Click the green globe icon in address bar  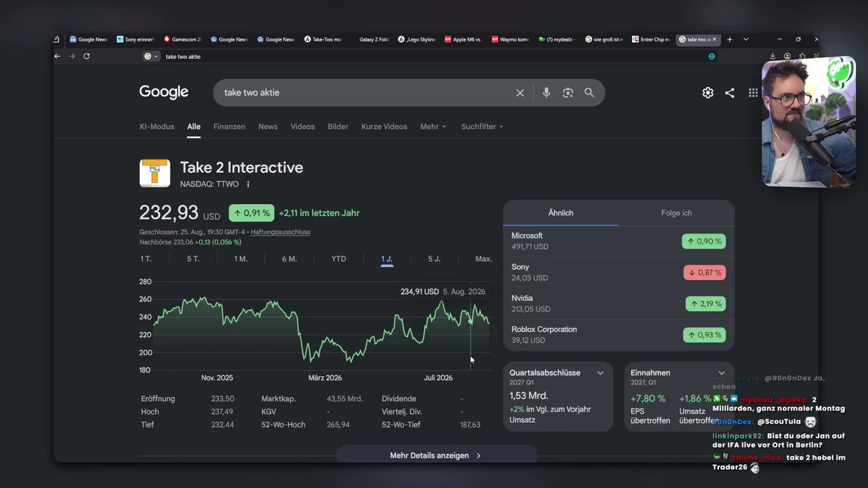(x=711, y=56)
